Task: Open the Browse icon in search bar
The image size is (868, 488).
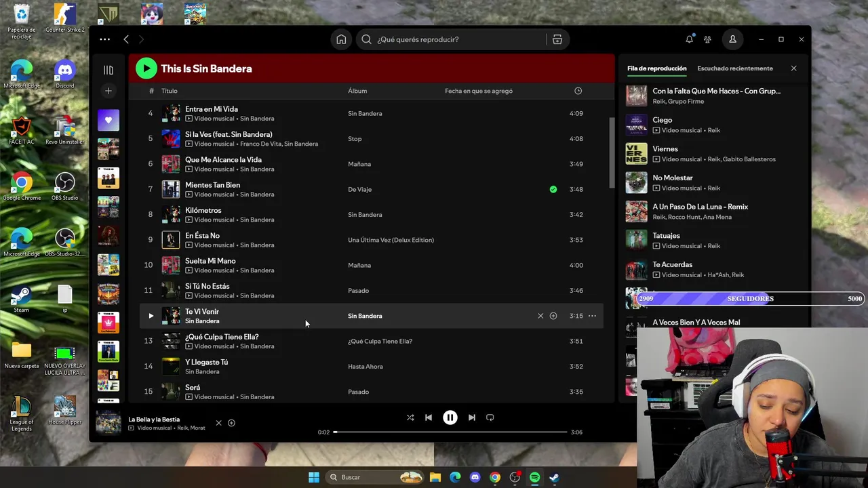Action: tap(557, 39)
